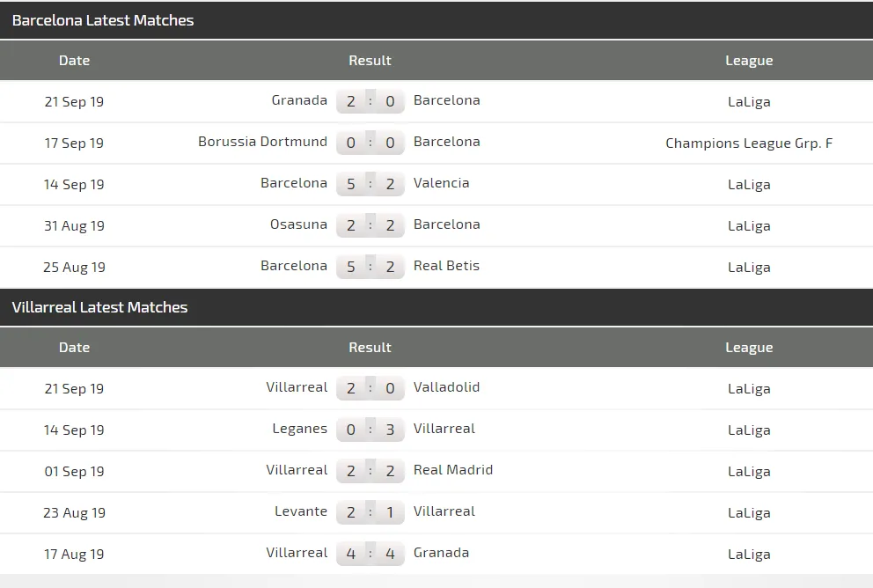Click the 25 Aug 19 date cell
Screen dimensions: 873x588
(74, 267)
